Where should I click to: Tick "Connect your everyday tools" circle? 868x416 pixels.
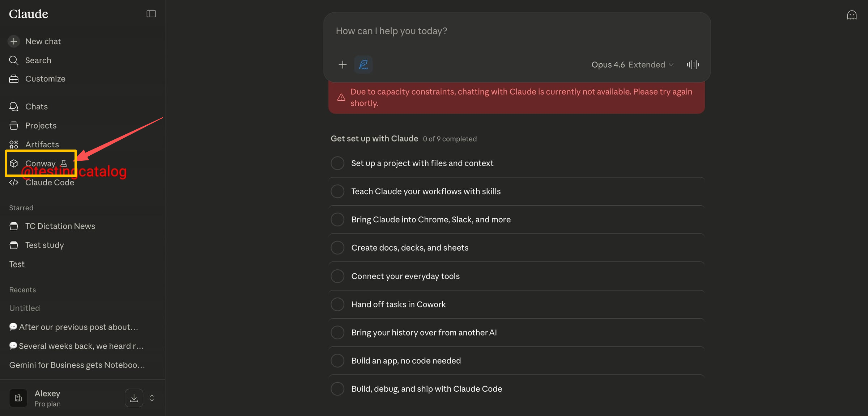[x=337, y=276]
